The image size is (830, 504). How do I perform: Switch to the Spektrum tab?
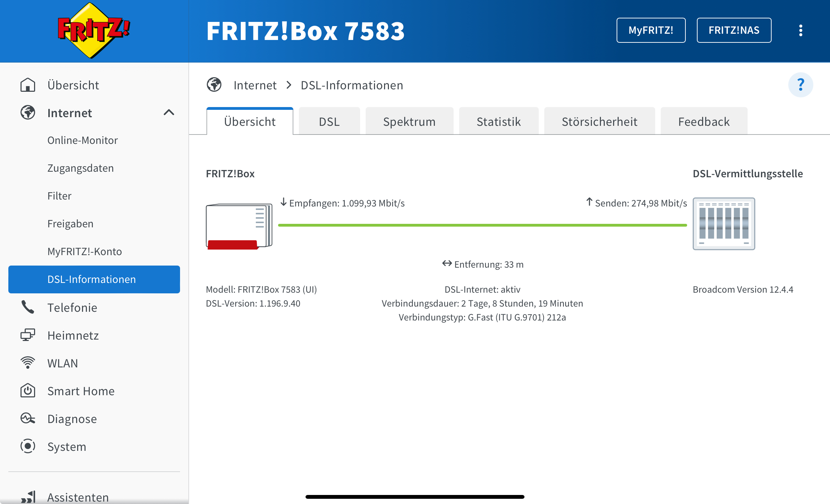[x=409, y=121]
